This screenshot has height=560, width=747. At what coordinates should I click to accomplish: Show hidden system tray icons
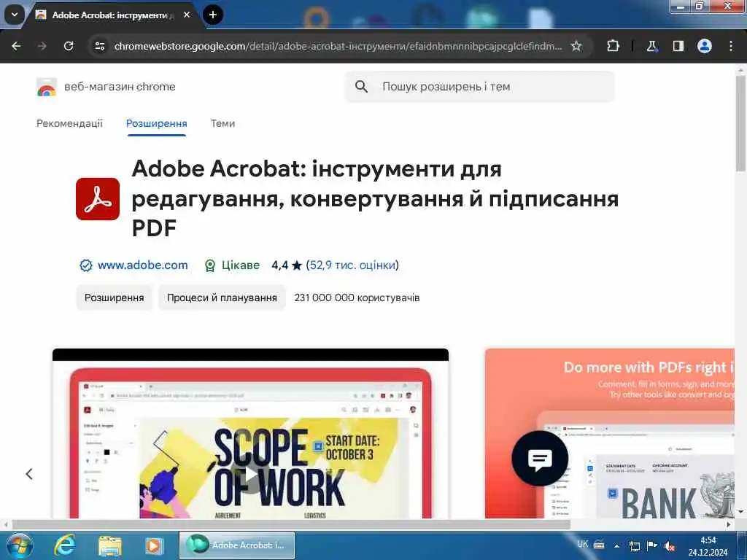coord(617,545)
